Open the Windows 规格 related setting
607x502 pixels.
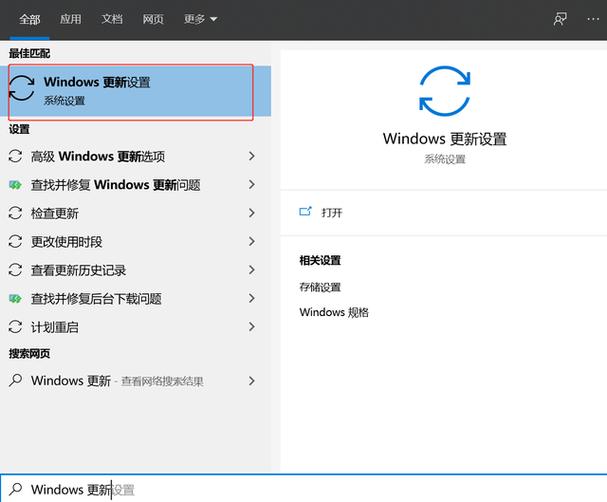(334, 312)
